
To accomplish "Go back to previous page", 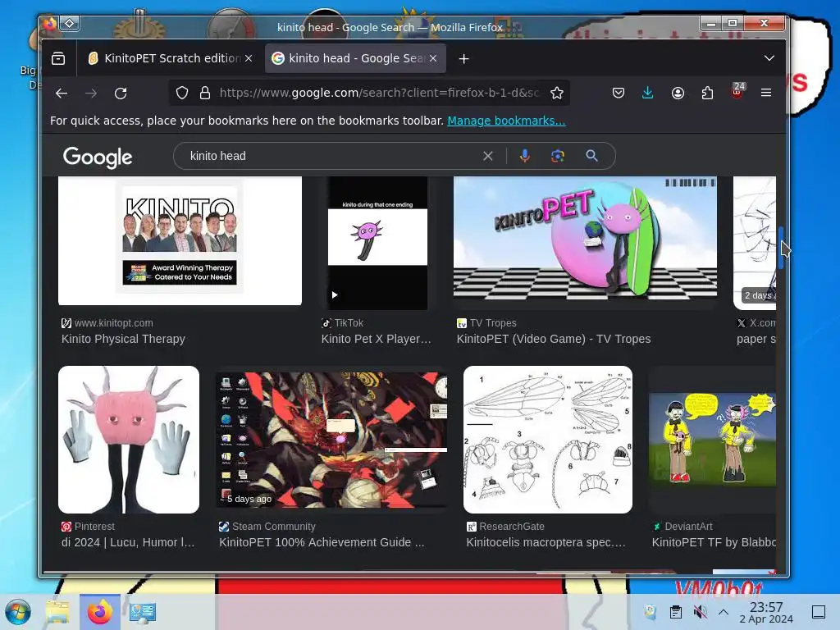I will (61, 94).
